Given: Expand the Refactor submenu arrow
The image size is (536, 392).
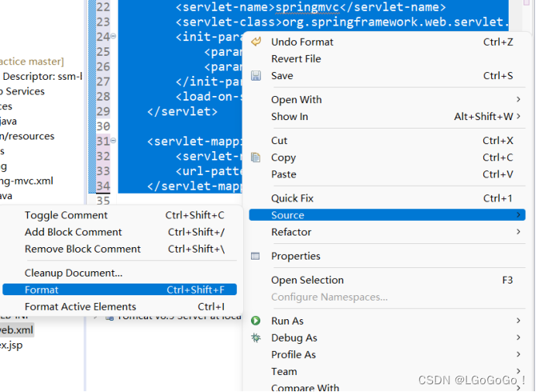Looking at the screenshot, I should click(x=518, y=232).
